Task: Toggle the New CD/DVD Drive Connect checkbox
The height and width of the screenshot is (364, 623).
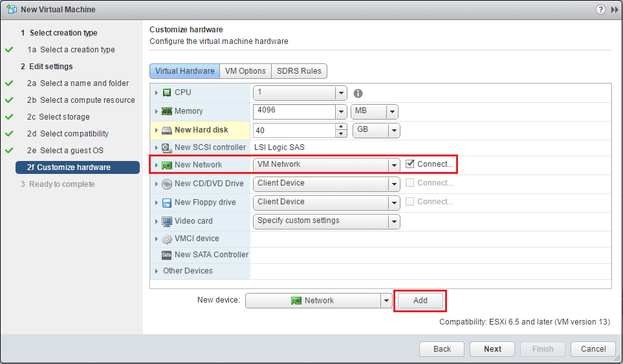Action: pyautogui.click(x=410, y=182)
